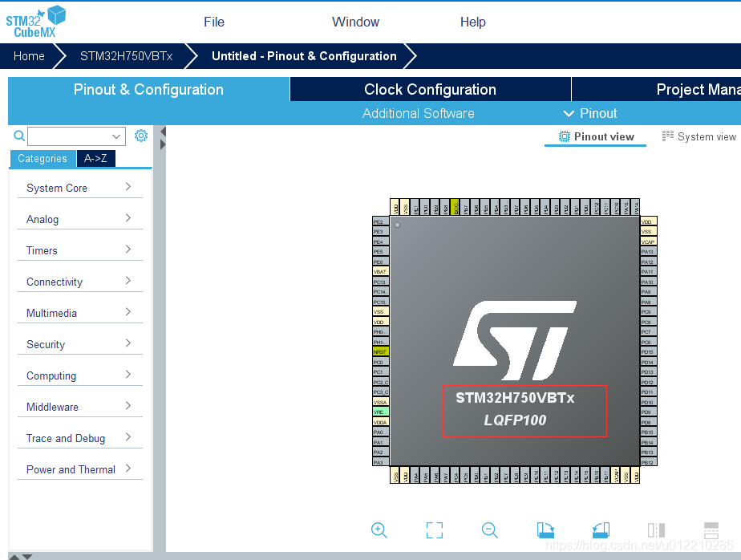Select the PC9 pin on the chip
The height and width of the screenshot is (560, 741).
click(x=648, y=311)
